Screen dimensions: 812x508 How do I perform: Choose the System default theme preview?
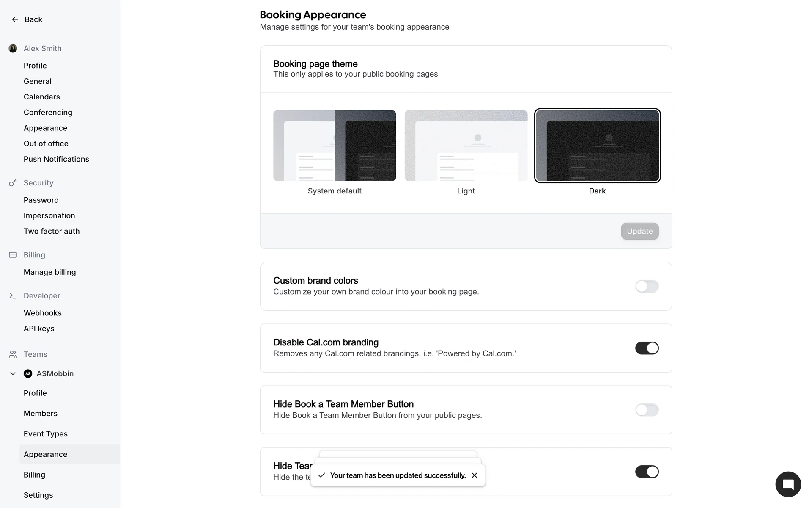335,146
